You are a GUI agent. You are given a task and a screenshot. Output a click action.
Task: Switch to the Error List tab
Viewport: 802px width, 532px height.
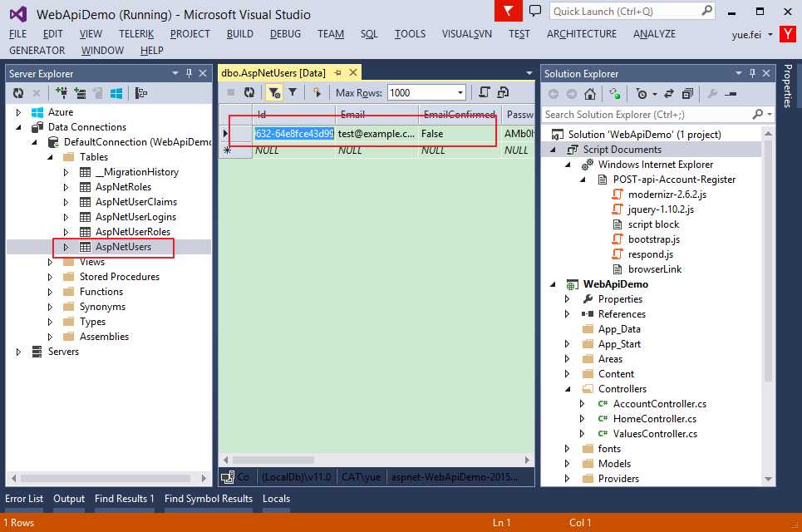pos(24,498)
